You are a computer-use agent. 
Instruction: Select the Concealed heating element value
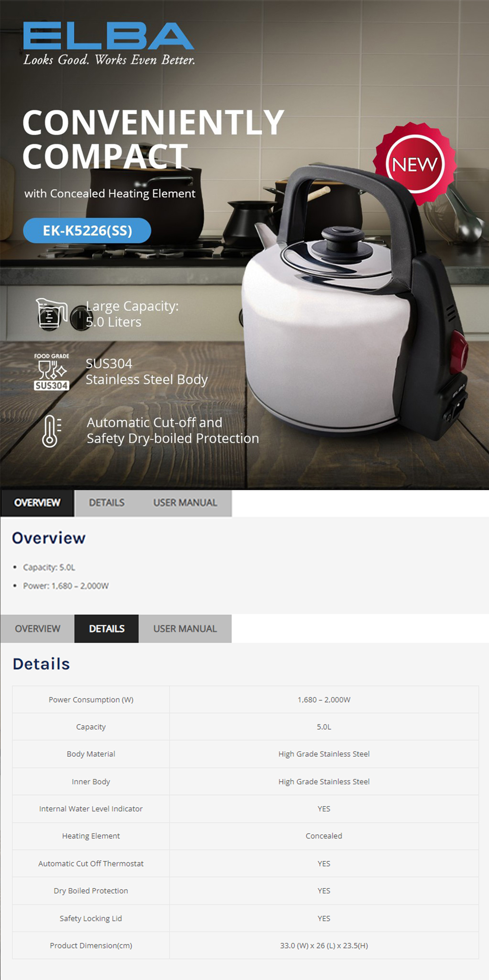(324, 836)
